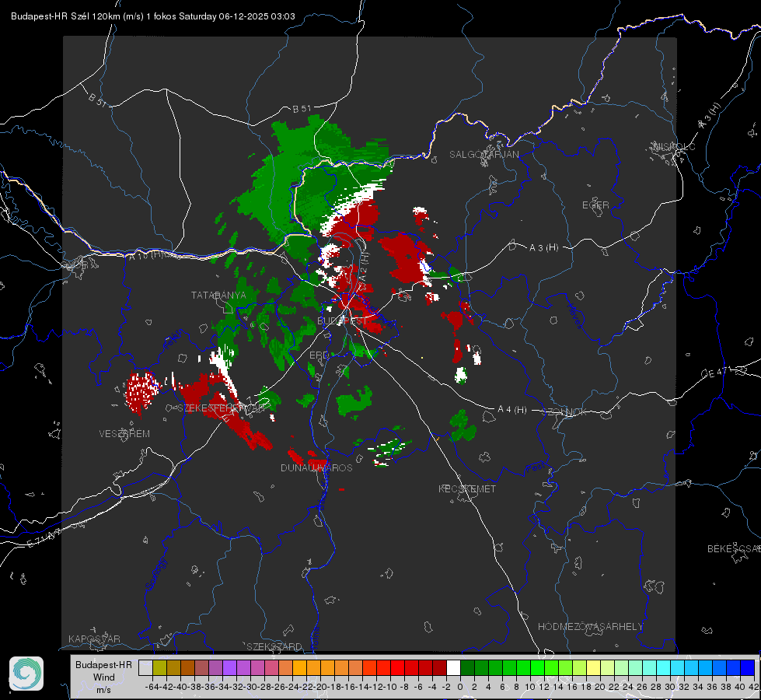Select the cyan swatch between 28 and 30

pos(664,668)
